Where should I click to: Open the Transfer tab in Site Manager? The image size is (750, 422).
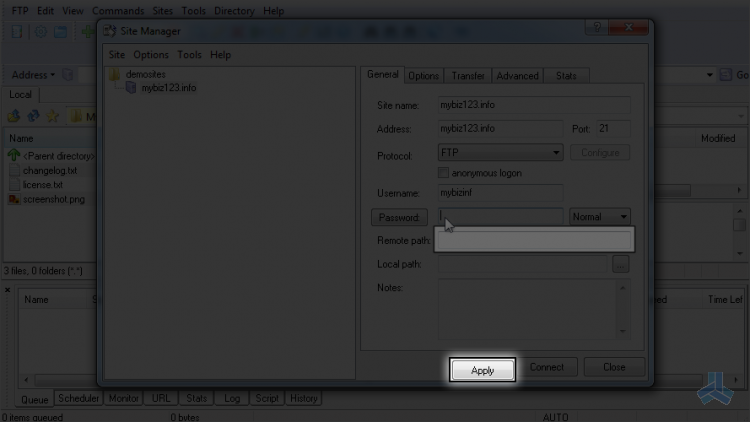pos(468,76)
